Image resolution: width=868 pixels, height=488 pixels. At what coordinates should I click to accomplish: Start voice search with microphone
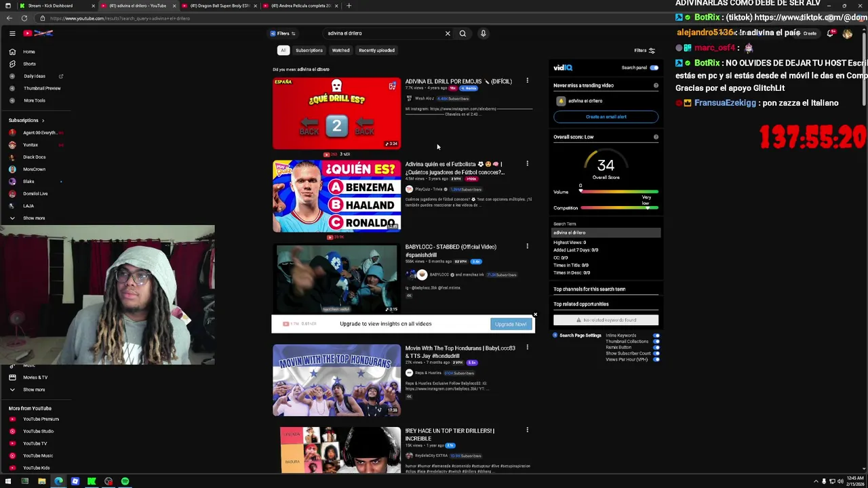click(483, 33)
